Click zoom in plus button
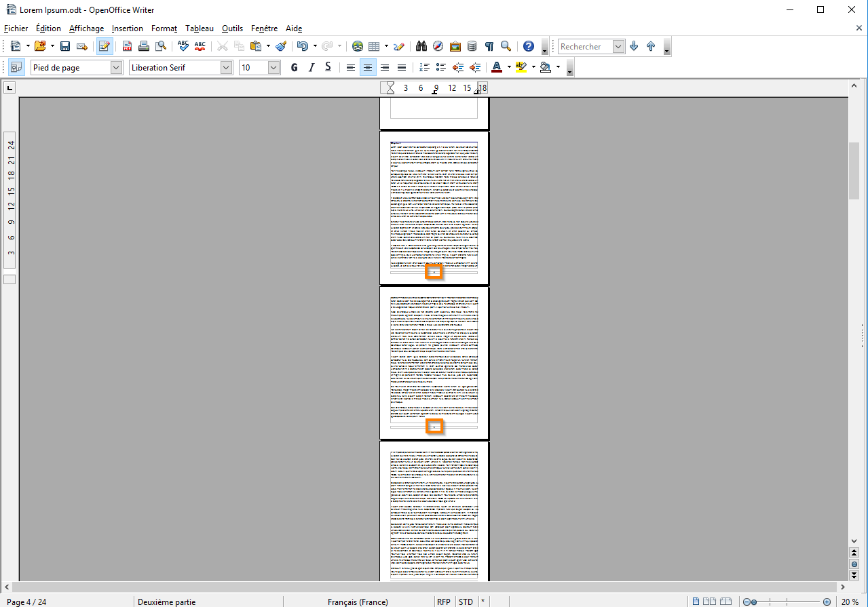 click(x=827, y=602)
